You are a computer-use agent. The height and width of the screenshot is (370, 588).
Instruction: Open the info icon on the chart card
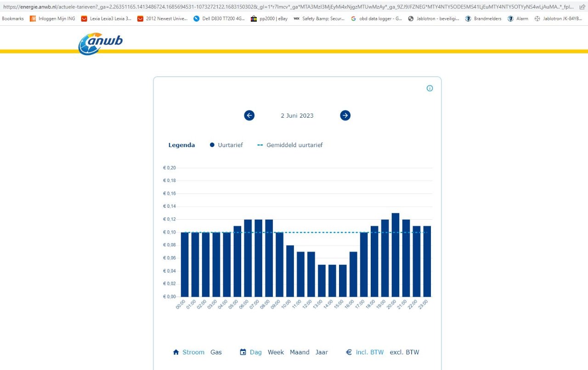pos(430,88)
